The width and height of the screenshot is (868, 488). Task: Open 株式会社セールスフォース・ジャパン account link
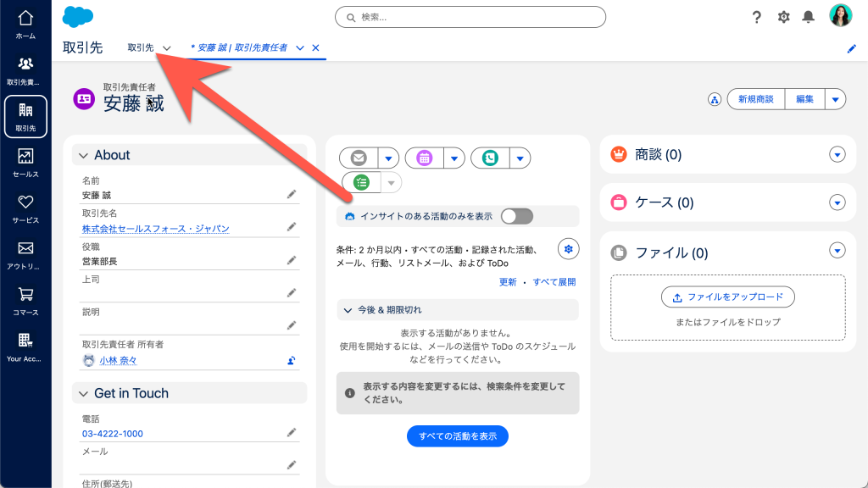(156, 229)
